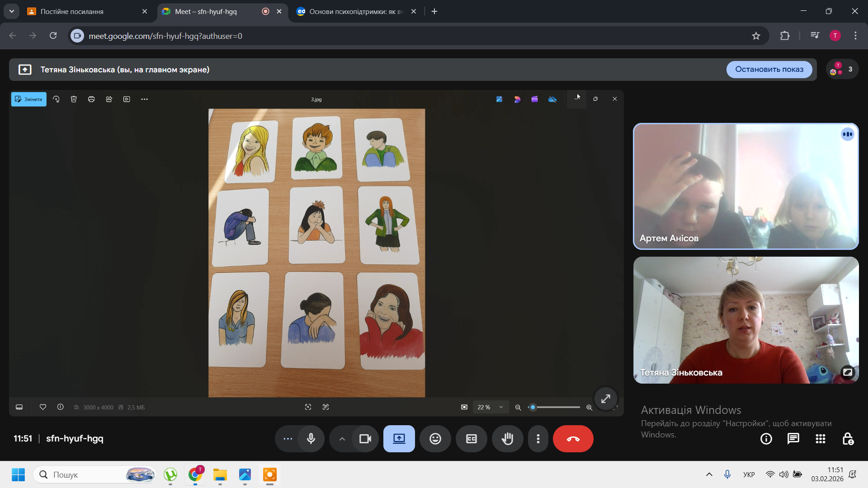Mute the microphone in Meet

[x=311, y=439]
